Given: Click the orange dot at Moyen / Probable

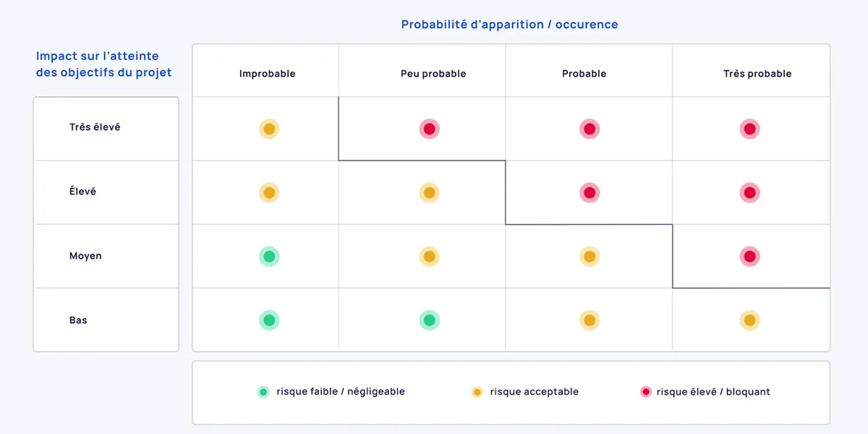Looking at the screenshot, I should coord(590,256).
